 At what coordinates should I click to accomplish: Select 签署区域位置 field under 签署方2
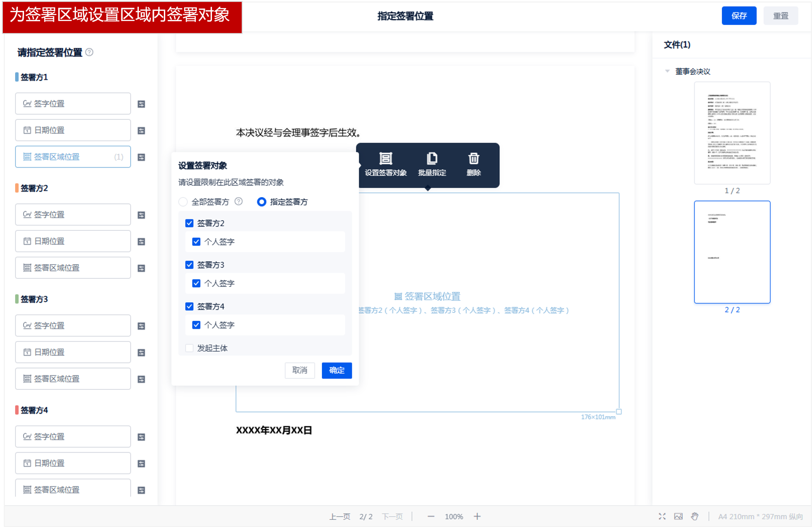(73, 268)
